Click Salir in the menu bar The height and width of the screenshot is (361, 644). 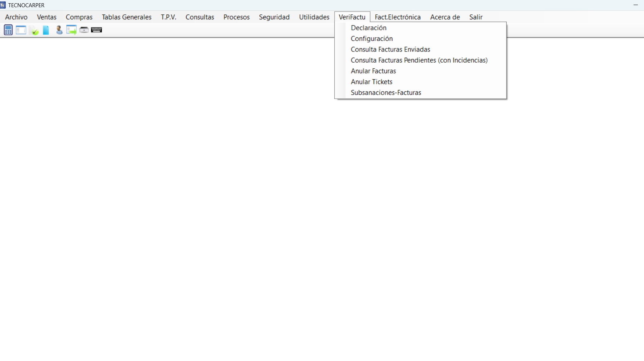pos(475,17)
